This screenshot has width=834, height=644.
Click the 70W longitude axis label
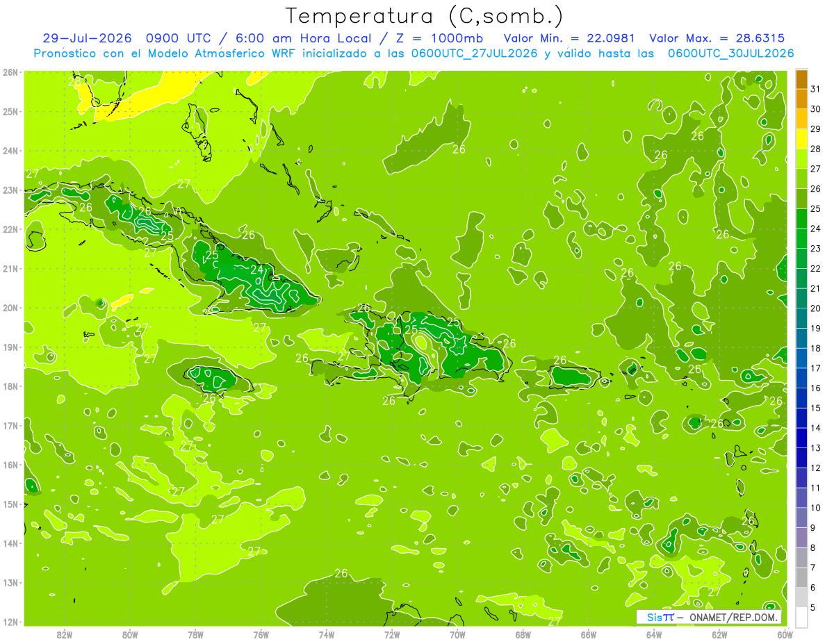[457, 634]
